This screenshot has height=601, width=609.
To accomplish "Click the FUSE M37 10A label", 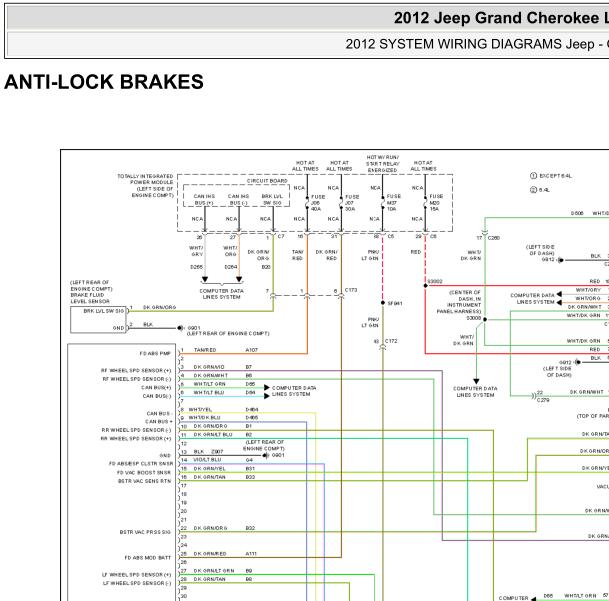I will [x=393, y=202].
